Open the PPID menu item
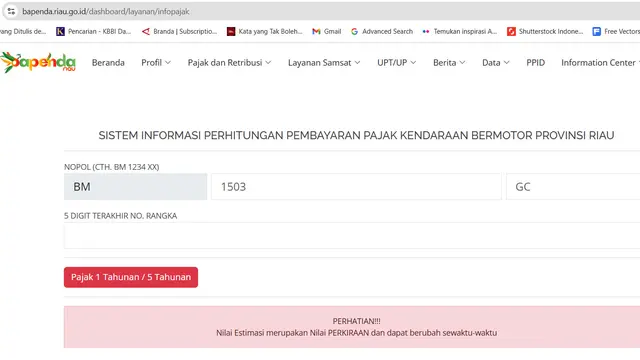The width and height of the screenshot is (640, 360). coord(536,62)
